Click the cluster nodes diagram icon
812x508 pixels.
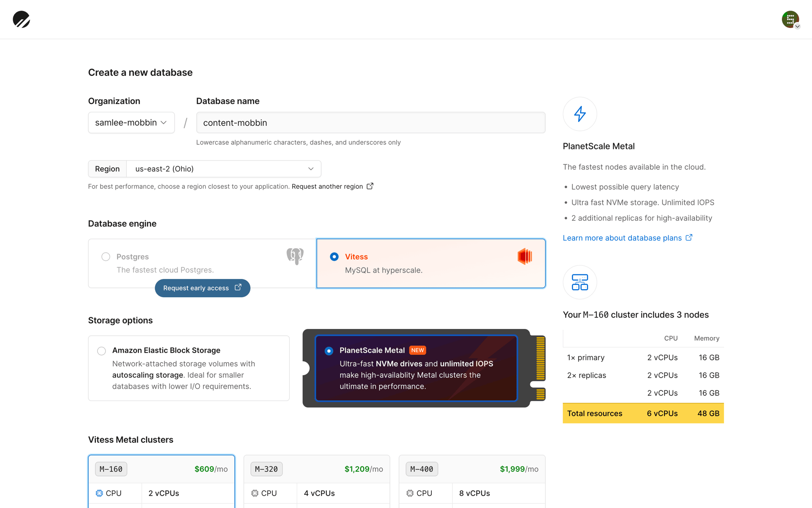point(580,282)
